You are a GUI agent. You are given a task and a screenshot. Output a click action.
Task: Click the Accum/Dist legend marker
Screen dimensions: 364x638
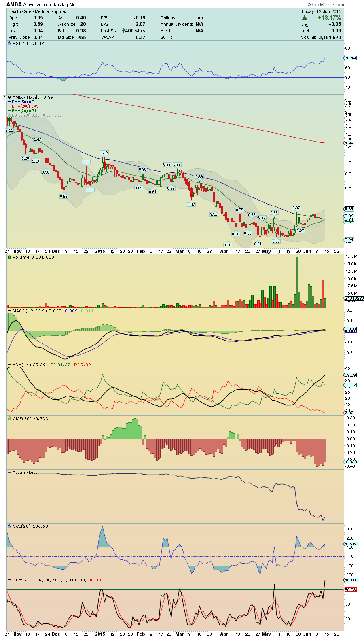pyautogui.click(x=10, y=472)
